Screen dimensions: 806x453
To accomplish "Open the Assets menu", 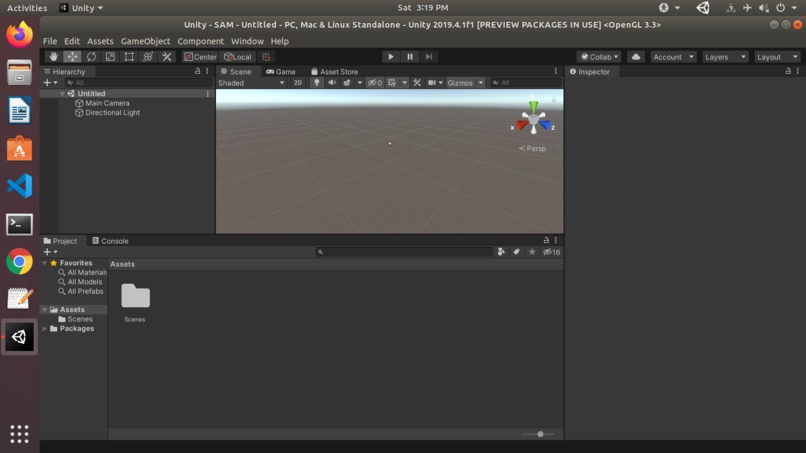I will click(x=100, y=41).
